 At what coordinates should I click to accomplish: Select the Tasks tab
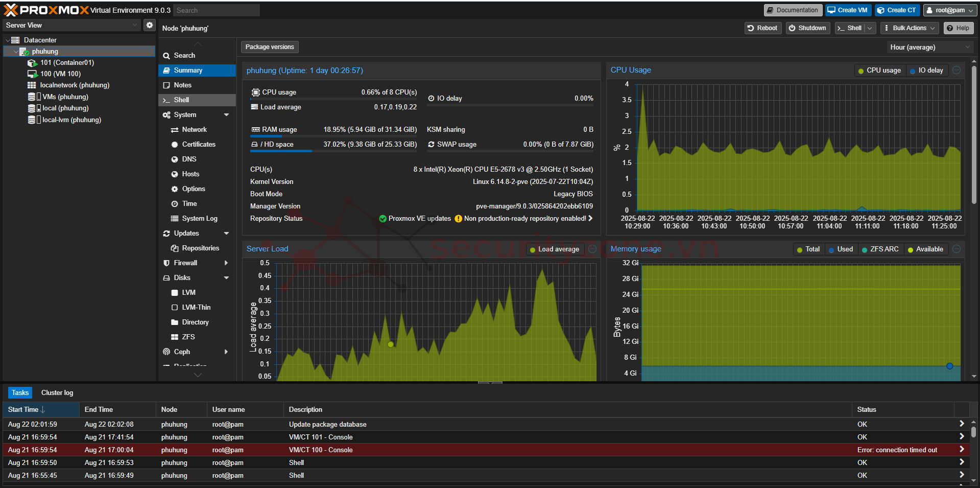(20, 393)
